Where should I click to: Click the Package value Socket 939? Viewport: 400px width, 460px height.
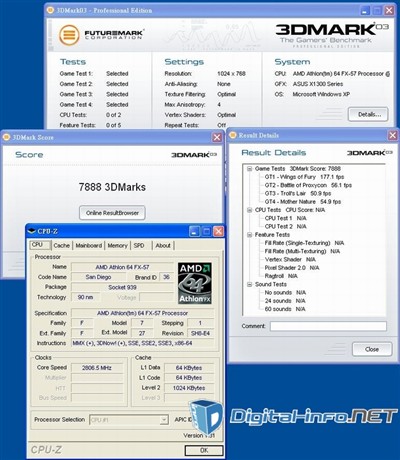coord(122,287)
